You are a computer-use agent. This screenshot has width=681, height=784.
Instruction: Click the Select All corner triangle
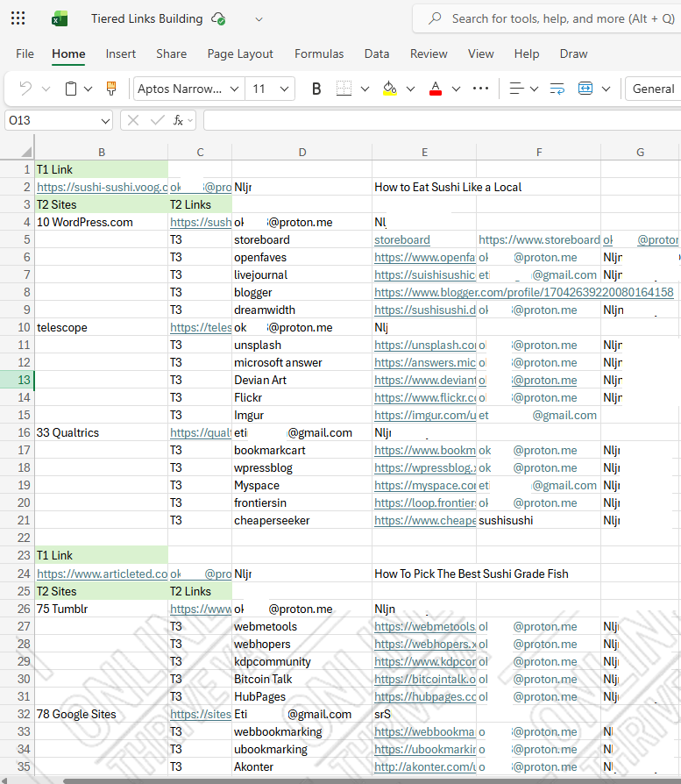click(26, 152)
